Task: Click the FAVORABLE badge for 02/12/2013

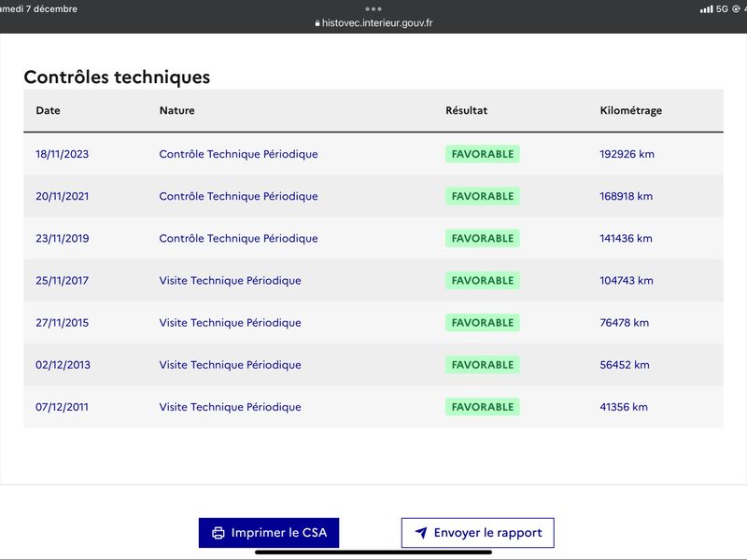Action: [x=483, y=365]
